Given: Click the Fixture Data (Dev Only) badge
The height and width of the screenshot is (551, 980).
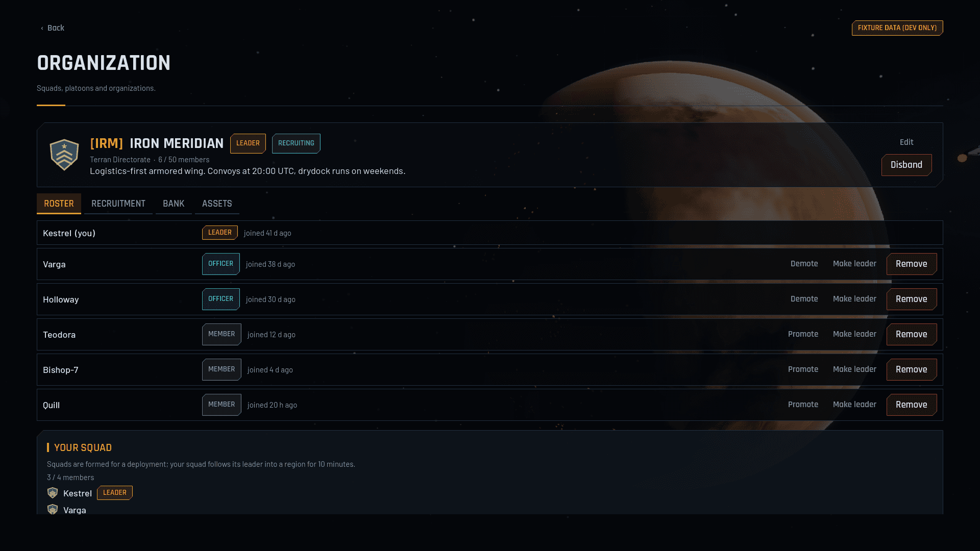Looking at the screenshot, I should coord(897,28).
